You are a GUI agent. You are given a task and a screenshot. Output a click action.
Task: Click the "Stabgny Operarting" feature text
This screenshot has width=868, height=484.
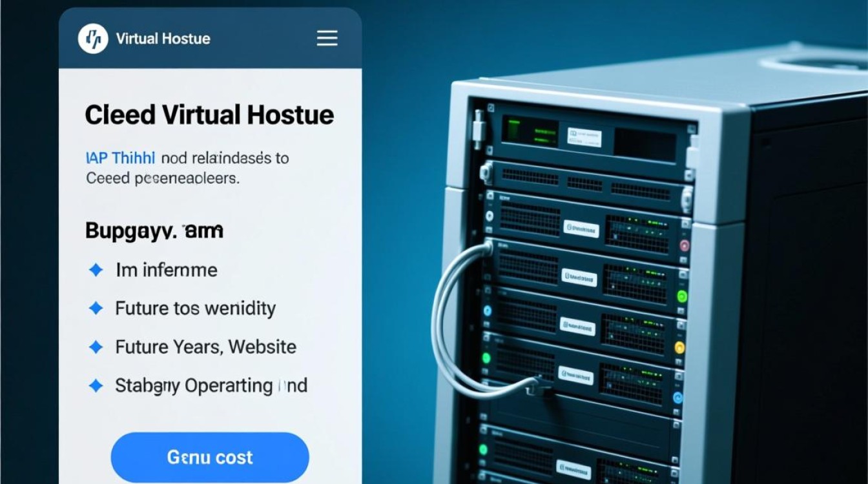click(211, 386)
